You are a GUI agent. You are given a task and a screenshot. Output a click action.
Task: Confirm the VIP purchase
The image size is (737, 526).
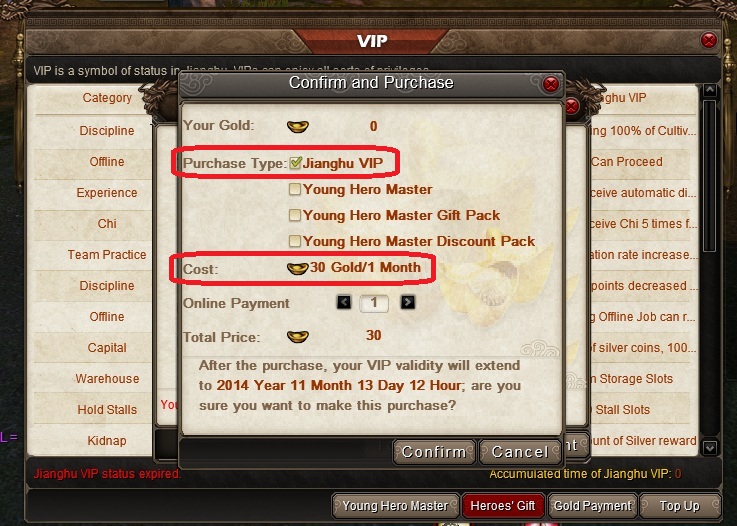pyautogui.click(x=434, y=452)
